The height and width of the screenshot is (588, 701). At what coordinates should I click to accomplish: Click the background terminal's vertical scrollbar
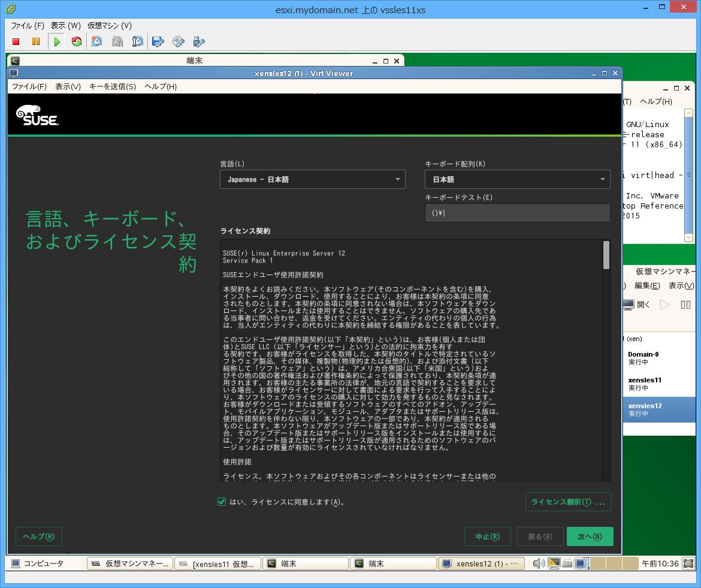(x=688, y=176)
